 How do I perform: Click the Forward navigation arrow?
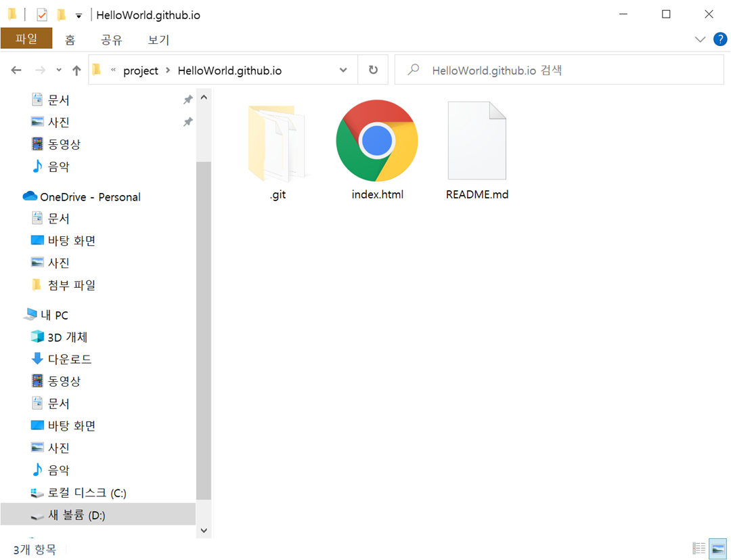[x=41, y=70]
